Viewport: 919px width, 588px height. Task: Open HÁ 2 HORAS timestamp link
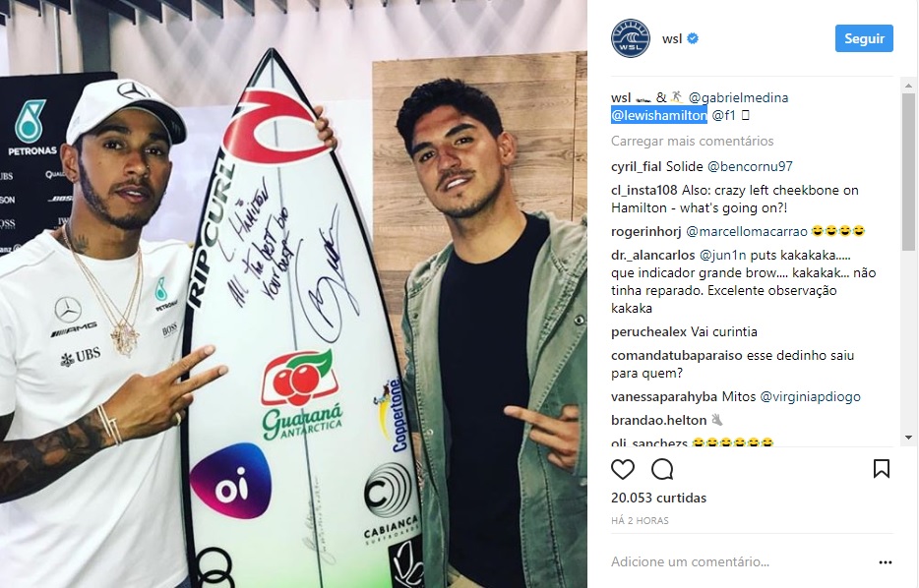(640, 521)
